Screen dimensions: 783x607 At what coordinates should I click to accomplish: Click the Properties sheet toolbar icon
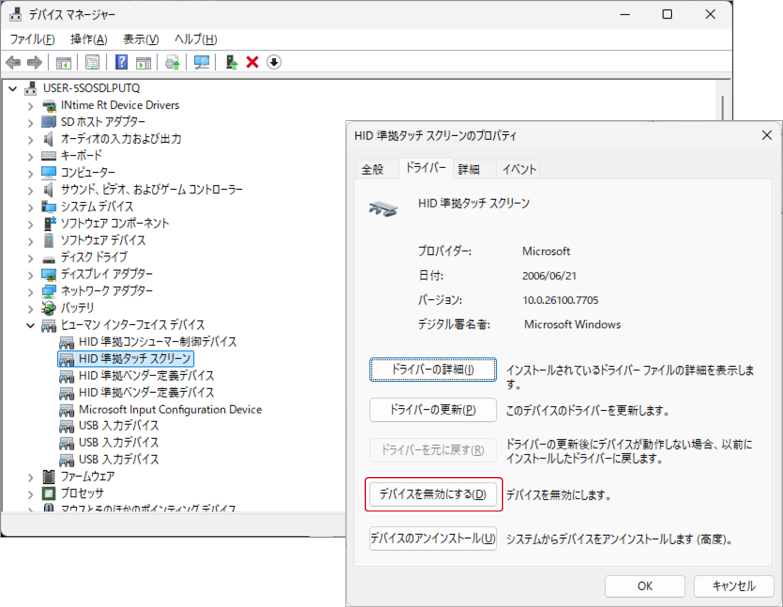coord(92,62)
